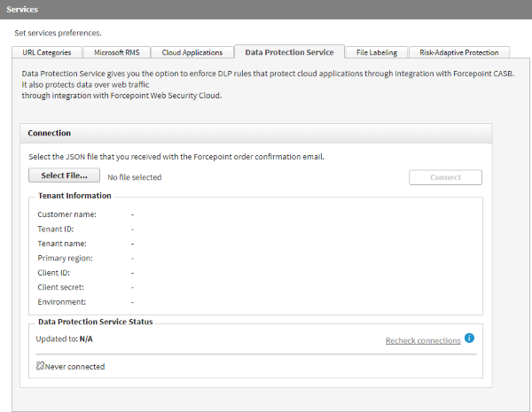This screenshot has height=412, width=532.
Task: Click the Connect button
Action: tap(445, 177)
